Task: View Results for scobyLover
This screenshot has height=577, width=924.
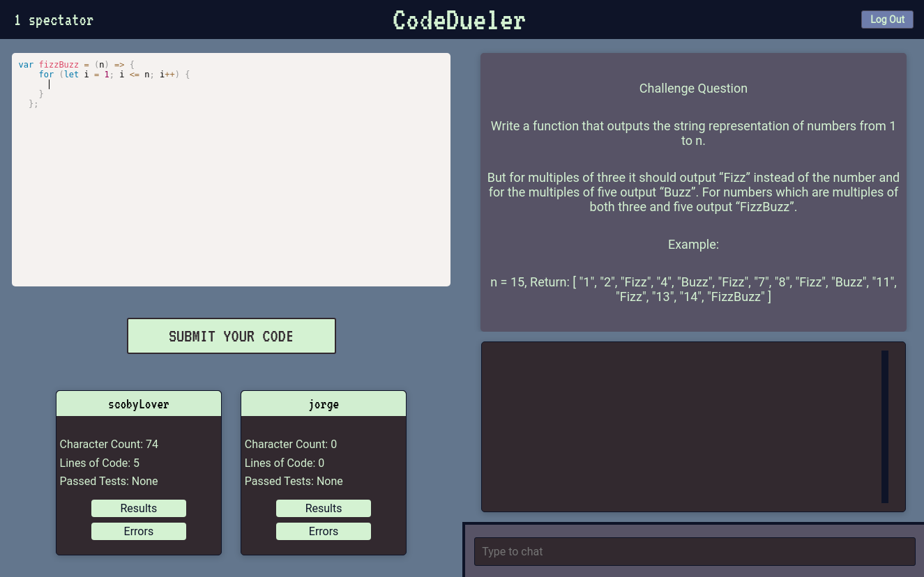Action: 138,508
